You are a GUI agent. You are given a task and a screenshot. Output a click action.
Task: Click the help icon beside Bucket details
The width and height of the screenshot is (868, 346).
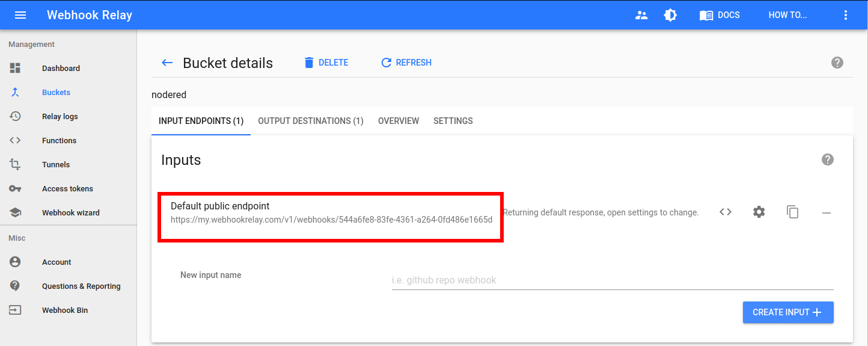tap(837, 63)
